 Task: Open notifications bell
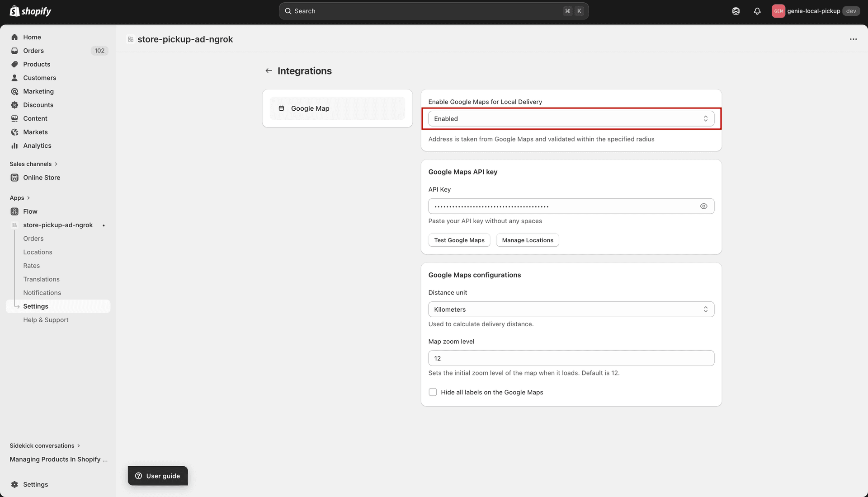pyautogui.click(x=757, y=11)
